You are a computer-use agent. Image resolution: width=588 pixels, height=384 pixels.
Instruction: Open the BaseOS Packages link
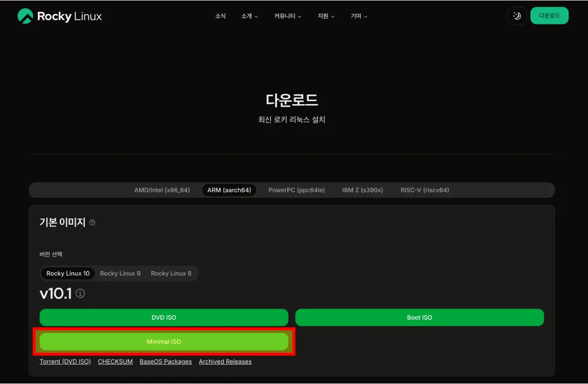pos(166,361)
